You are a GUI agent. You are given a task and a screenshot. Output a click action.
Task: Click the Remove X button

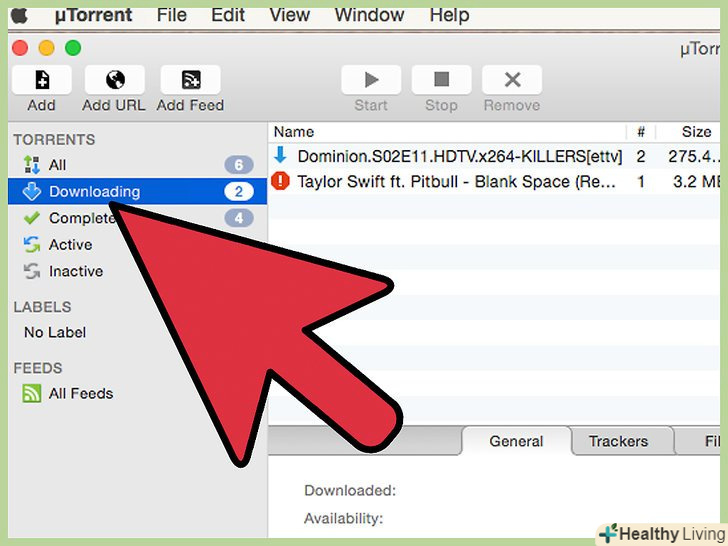(x=512, y=80)
